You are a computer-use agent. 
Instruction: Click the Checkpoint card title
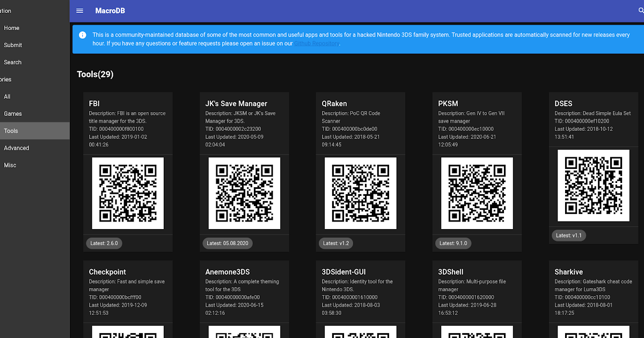pos(107,272)
